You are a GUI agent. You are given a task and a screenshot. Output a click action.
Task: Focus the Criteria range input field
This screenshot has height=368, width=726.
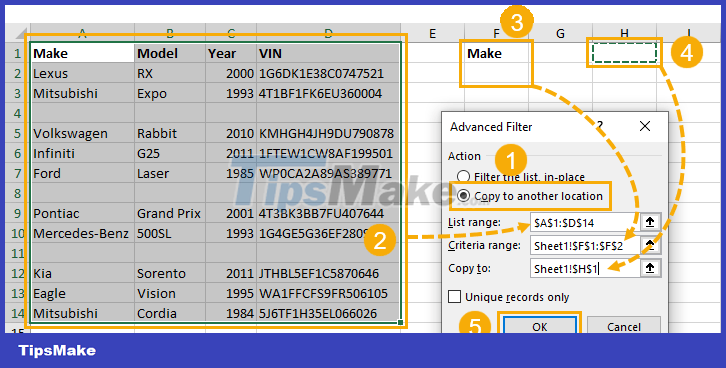point(585,245)
